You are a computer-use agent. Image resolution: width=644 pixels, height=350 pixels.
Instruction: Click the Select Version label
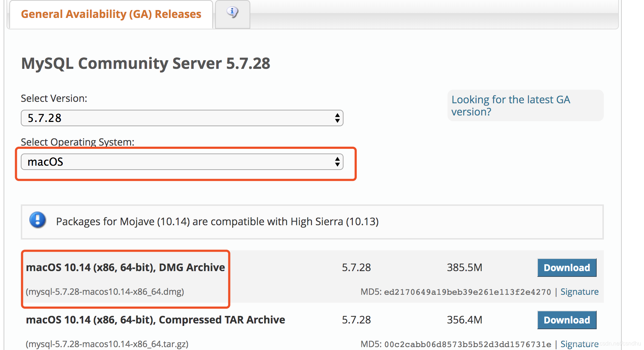pyautogui.click(x=54, y=98)
